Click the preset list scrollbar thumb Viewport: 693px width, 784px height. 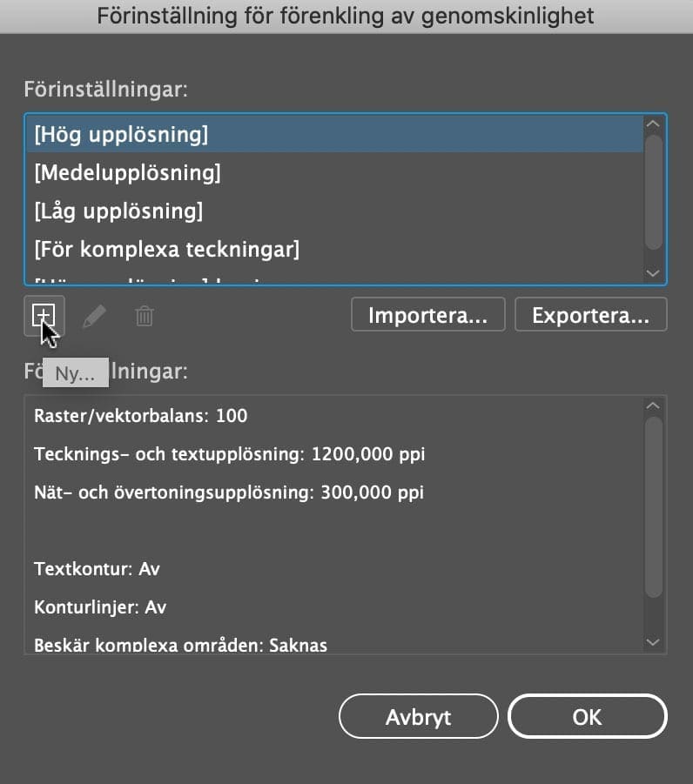(654, 192)
